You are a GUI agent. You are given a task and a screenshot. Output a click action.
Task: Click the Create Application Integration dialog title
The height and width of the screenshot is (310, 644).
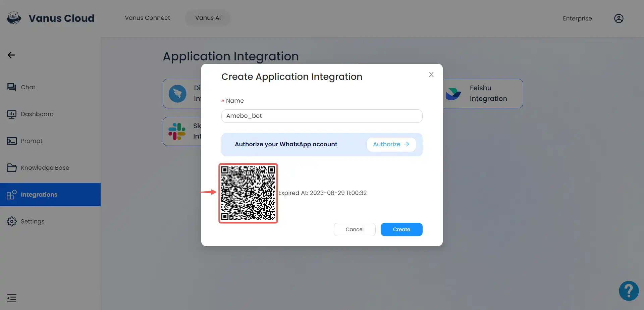[x=292, y=77]
